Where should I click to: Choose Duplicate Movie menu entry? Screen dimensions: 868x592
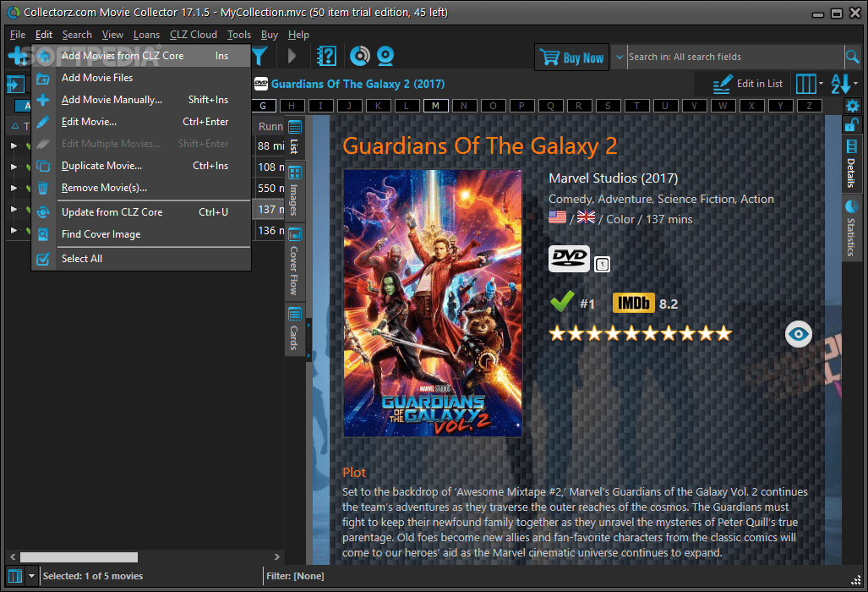click(141, 166)
